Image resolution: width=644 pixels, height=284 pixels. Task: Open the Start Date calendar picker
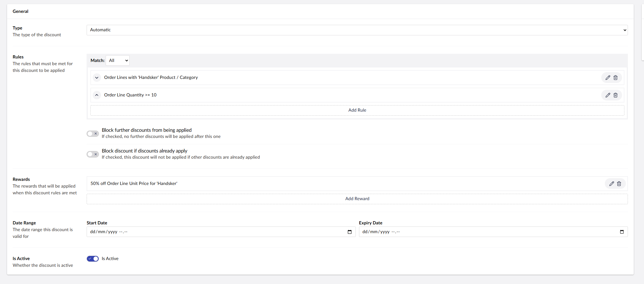point(349,232)
